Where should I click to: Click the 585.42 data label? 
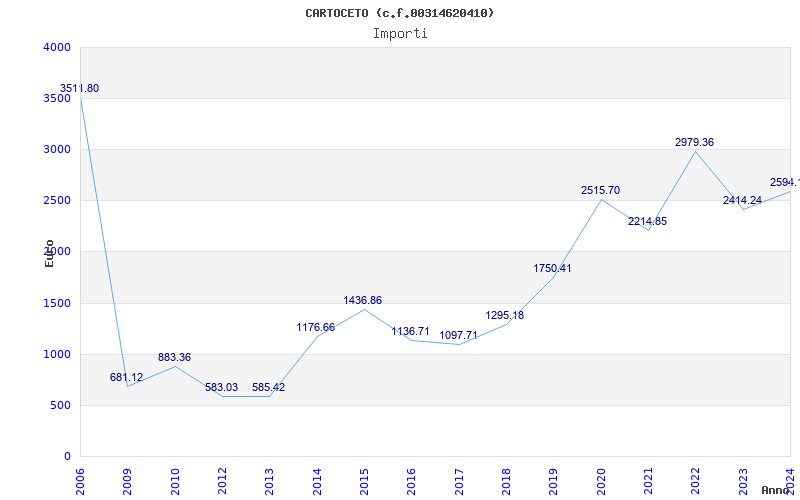(x=268, y=388)
